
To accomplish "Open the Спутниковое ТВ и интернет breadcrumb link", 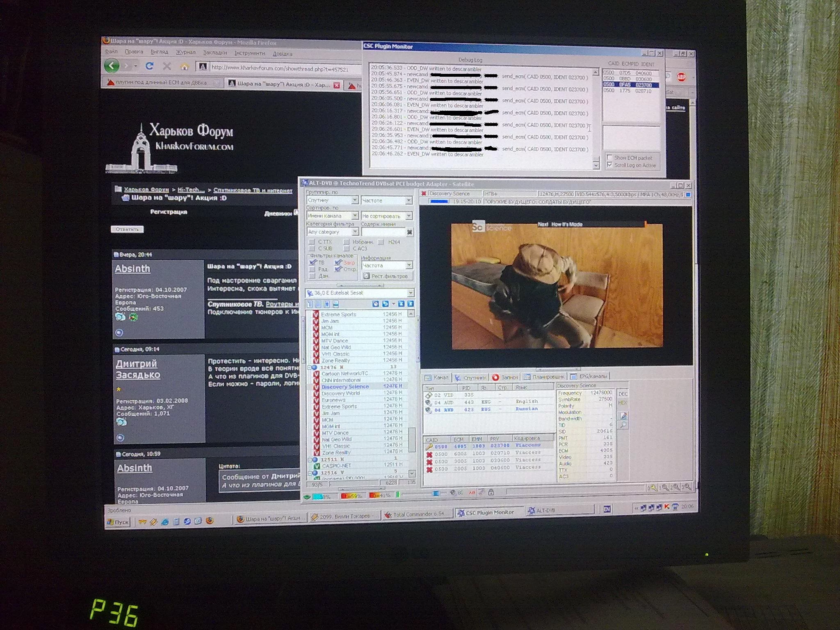I will coord(253,190).
